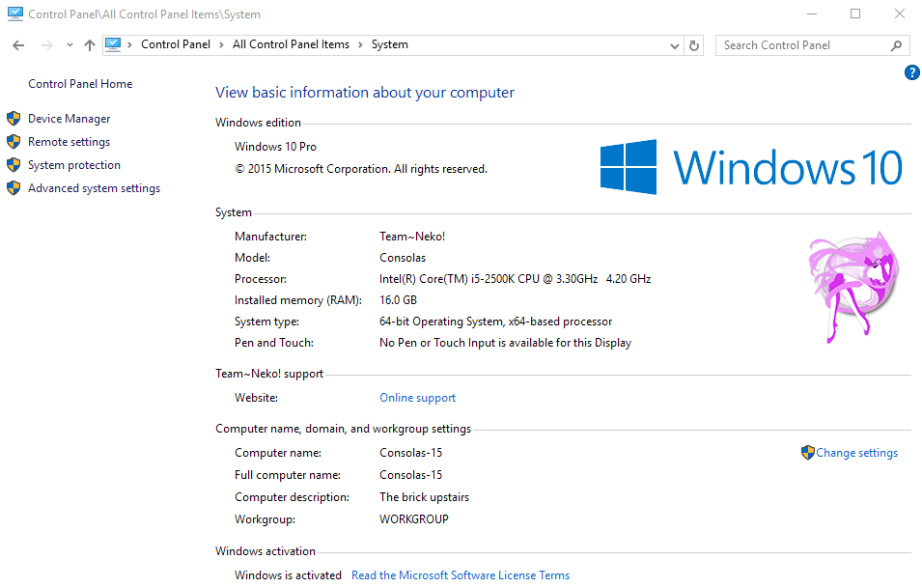The image size is (922, 588).
Task: Click the 'Team~Neko!' manufacturer value
Action: coord(412,237)
